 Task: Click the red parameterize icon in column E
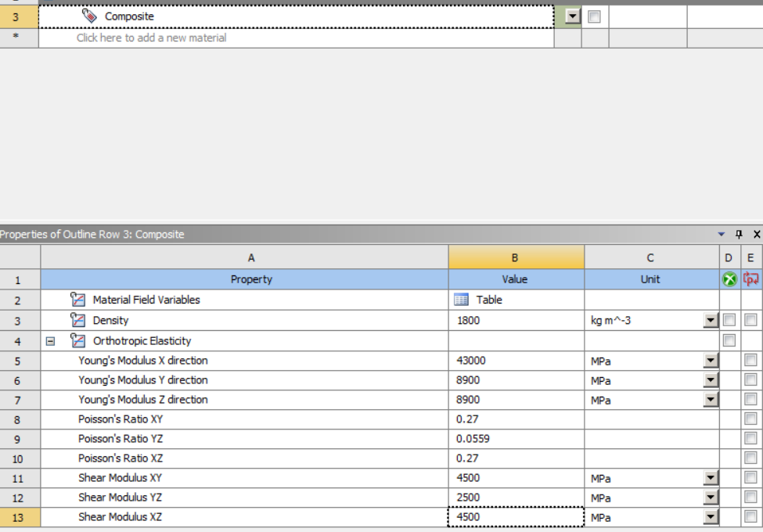click(752, 279)
